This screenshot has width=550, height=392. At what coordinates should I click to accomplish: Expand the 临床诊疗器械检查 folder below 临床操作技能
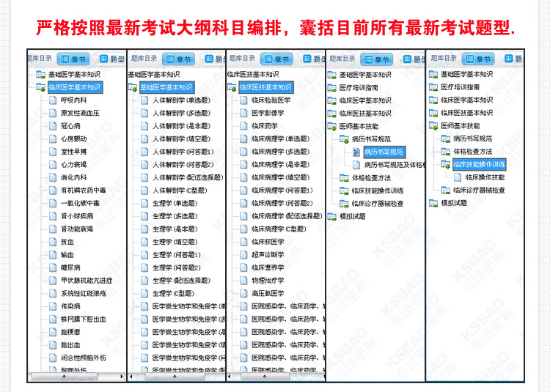pyautogui.click(x=446, y=191)
